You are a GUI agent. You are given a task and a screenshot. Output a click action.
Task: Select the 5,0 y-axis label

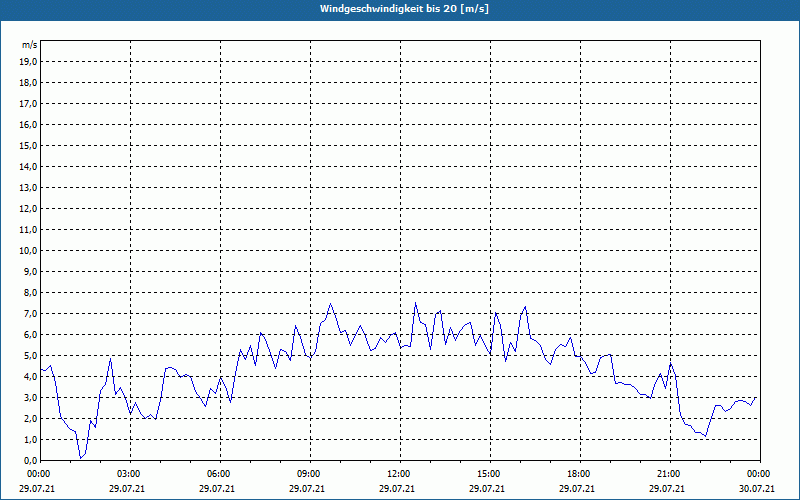click(x=30, y=356)
